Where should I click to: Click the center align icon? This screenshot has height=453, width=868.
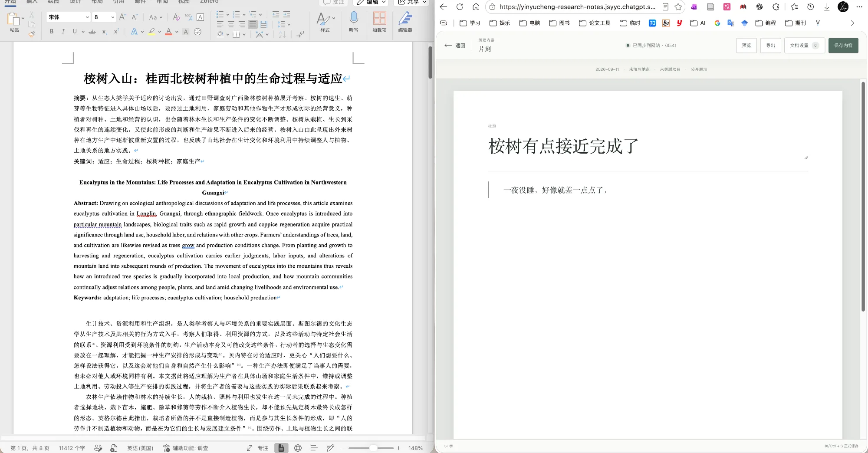tap(231, 24)
